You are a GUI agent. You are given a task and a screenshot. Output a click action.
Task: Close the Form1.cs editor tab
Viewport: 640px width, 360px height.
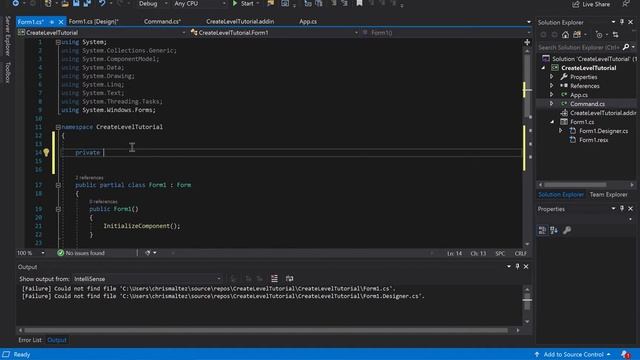61,22
